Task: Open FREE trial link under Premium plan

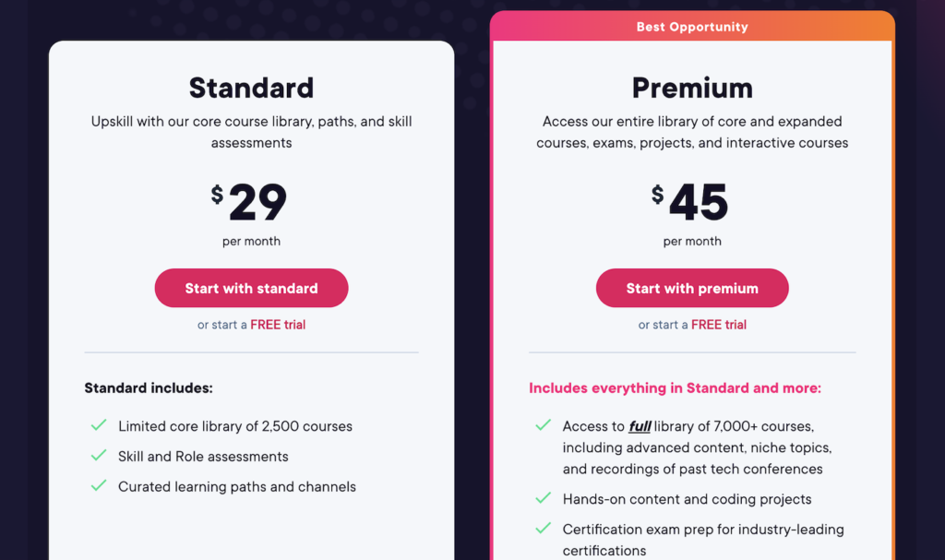Action: 719,325
